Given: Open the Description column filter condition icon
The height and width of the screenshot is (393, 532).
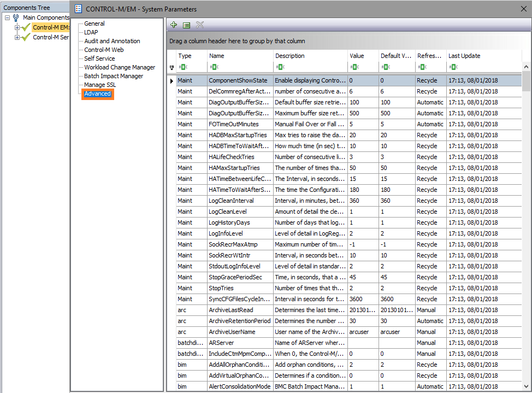Looking at the screenshot, I should pos(280,67).
